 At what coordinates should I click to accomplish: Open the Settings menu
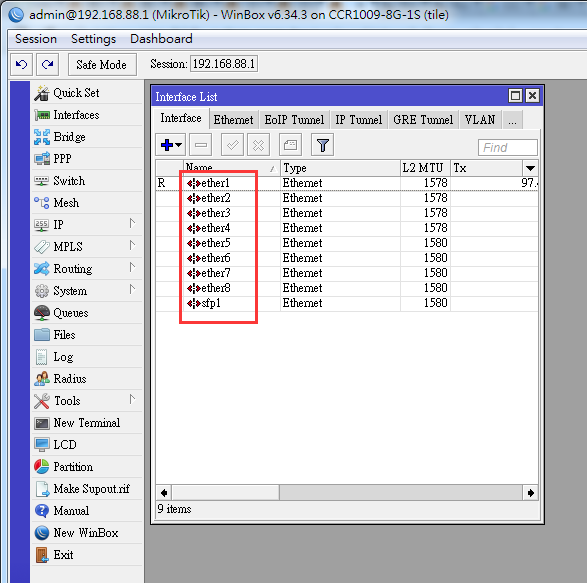point(94,39)
